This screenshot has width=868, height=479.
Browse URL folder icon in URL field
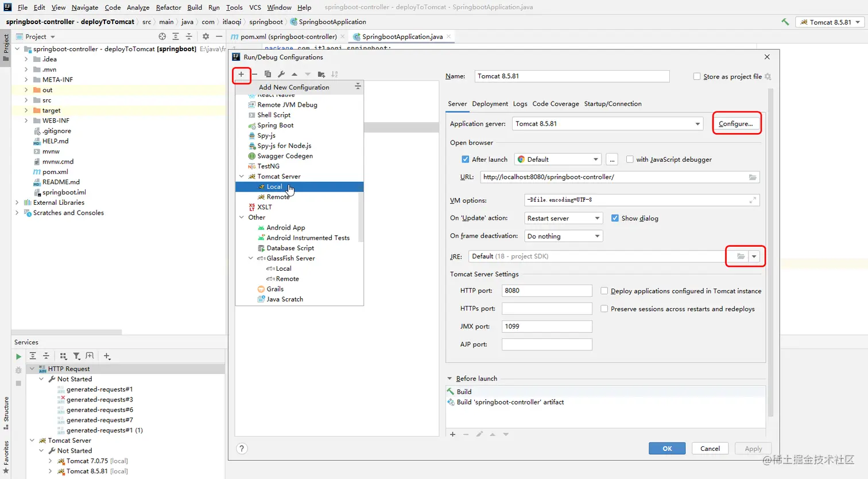pos(753,177)
